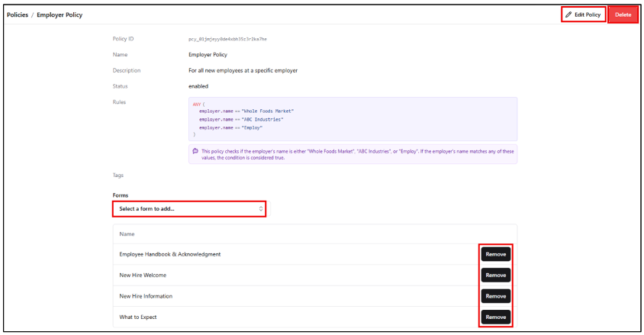Click the 'enabled' status value
This screenshot has height=335, width=644.
tap(198, 86)
